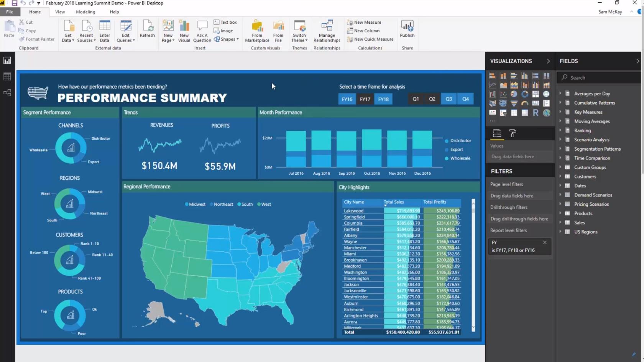Viewport: 644px width, 362px height.
Task: Select the ArcGIS Maps visual
Action: point(546,113)
